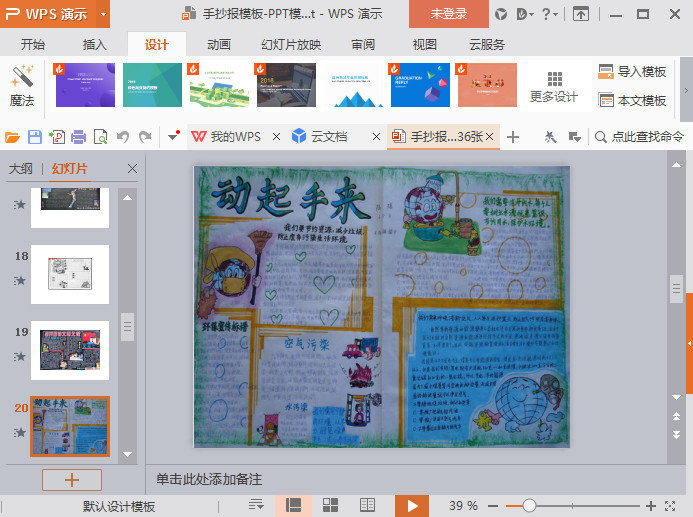Switch to slide sorter view
This screenshot has height=517, width=693.
click(330, 506)
